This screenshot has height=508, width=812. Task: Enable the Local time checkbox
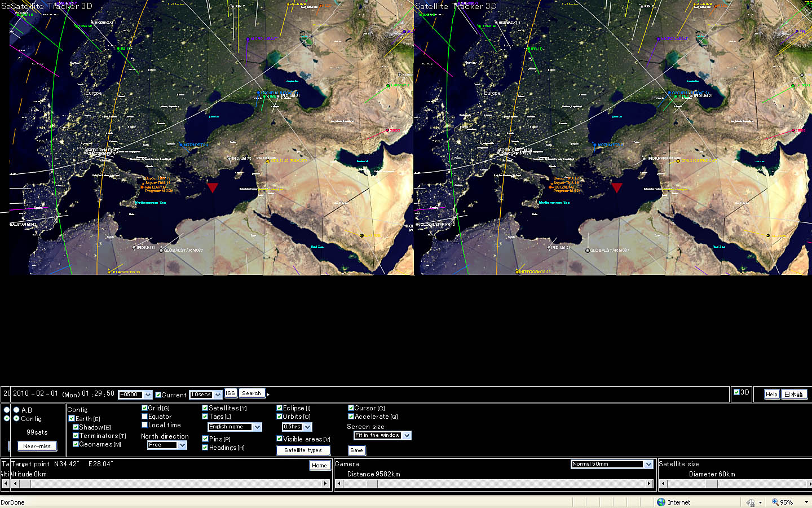pos(144,425)
